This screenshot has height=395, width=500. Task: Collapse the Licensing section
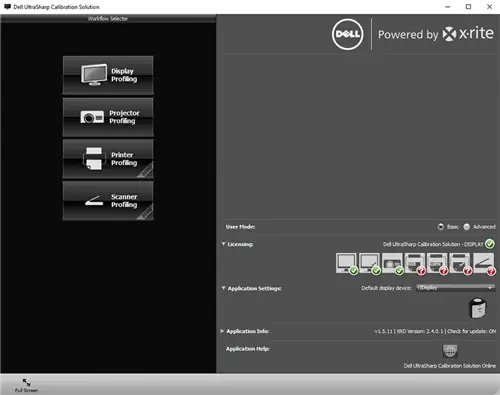[x=223, y=244]
